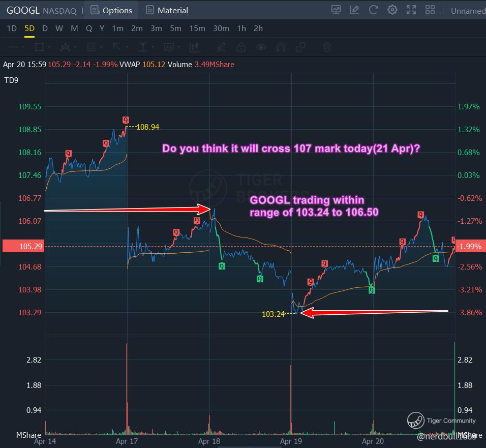Click the Material document icon
Image resolution: width=486 pixels, height=448 pixels.
tap(149, 10)
